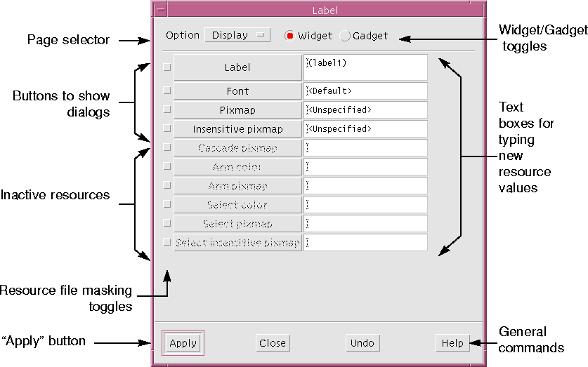Toggle the Font resource masking checkbox

tap(166, 91)
